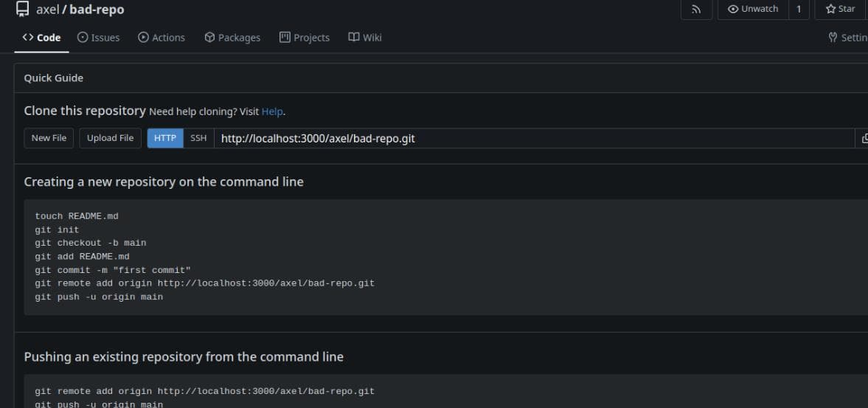The image size is (868, 408).
Task: Go to the Code tab
Action: click(41, 38)
